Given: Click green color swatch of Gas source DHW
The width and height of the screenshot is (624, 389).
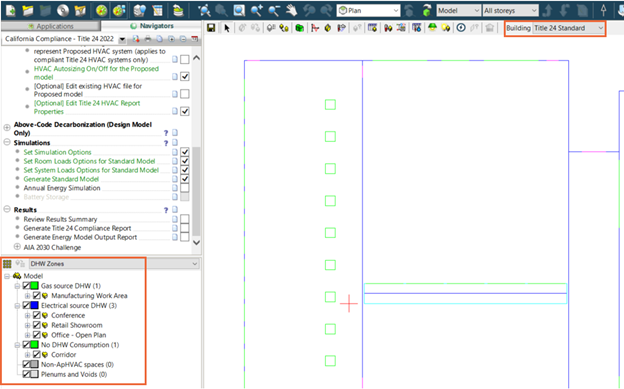Looking at the screenshot, I should [x=34, y=285].
